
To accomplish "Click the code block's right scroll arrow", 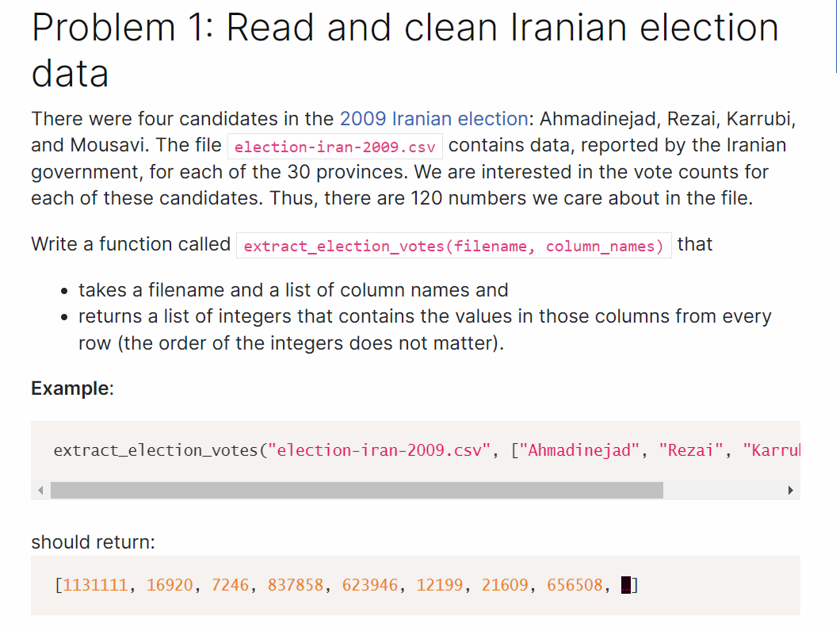I will (x=790, y=490).
